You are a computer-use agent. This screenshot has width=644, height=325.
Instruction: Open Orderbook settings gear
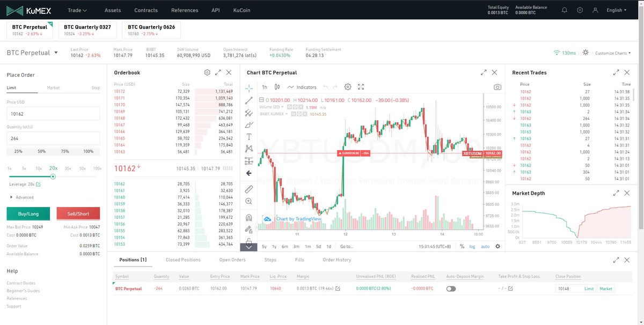pyautogui.click(x=207, y=72)
